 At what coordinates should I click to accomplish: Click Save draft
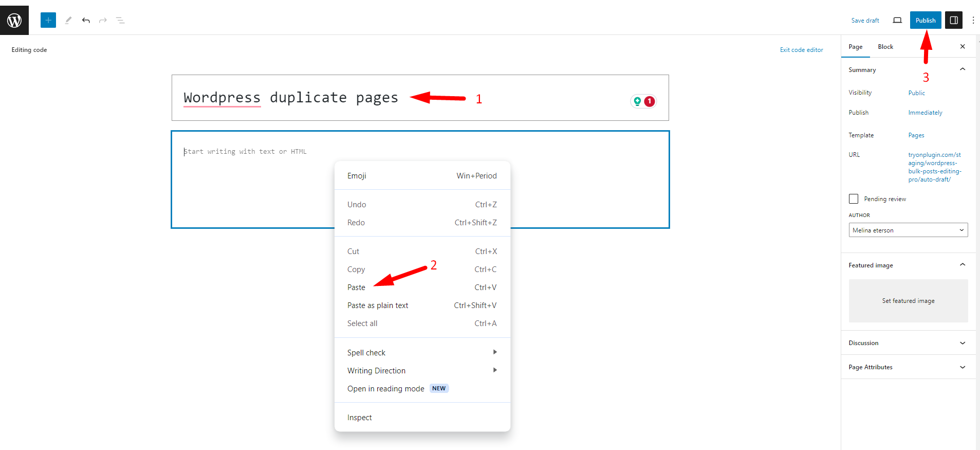point(865,21)
